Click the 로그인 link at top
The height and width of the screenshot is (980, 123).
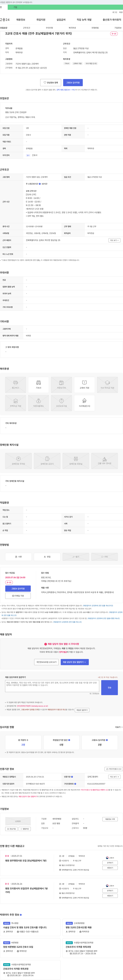[x=115, y=12]
